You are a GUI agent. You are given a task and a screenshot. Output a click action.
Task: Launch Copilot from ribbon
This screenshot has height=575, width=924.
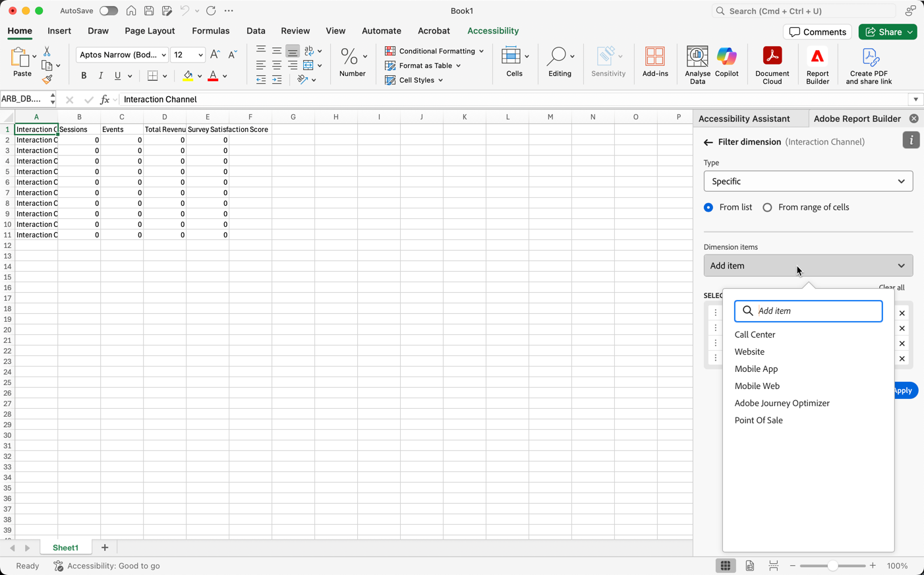[x=726, y=62]
